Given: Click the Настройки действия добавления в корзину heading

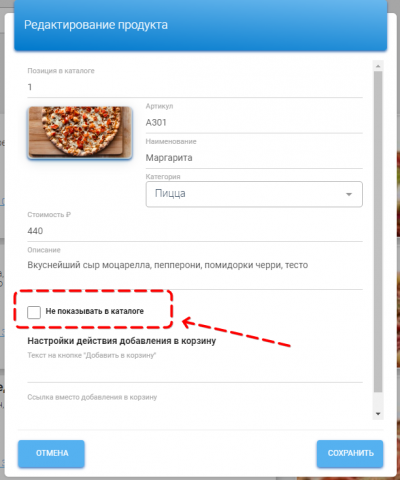Looking at the screenshot, I should click(122, 341).
